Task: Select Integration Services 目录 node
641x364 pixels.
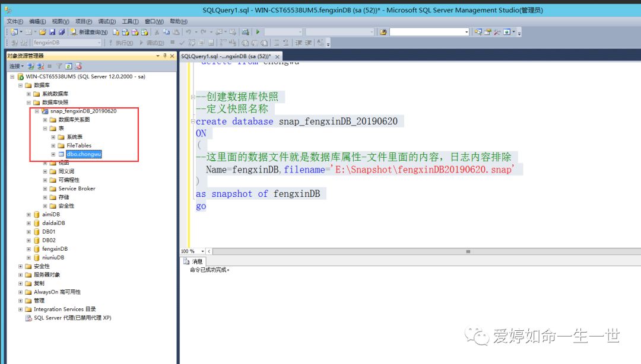Action: 65,309
